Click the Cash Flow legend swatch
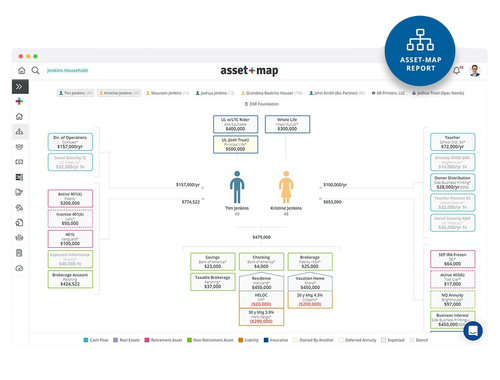 click(86, 340)
